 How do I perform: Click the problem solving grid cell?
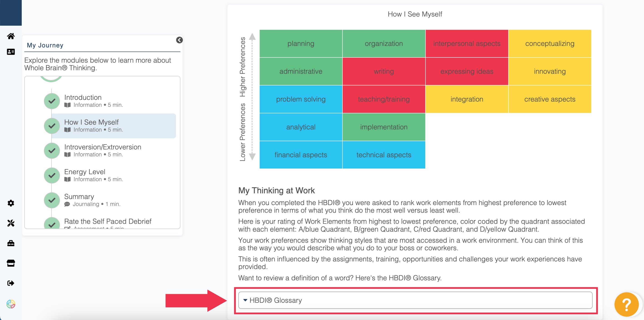300,99
